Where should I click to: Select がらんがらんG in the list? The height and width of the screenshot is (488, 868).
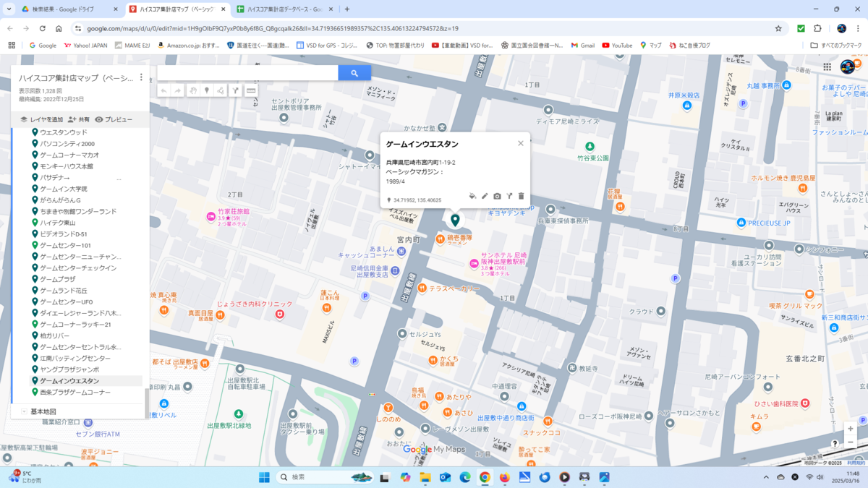[x=61, y=200]
